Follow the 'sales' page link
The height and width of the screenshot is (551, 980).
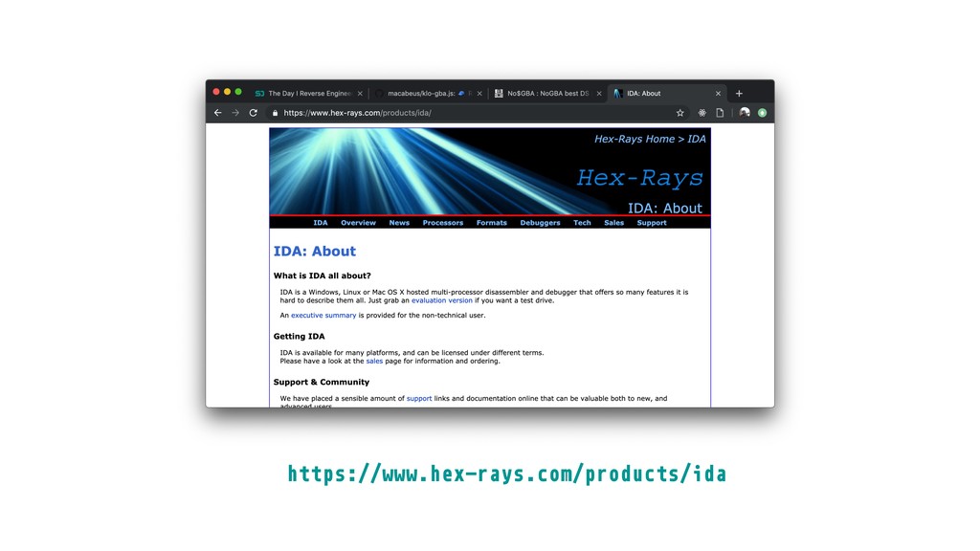point(374,361)
